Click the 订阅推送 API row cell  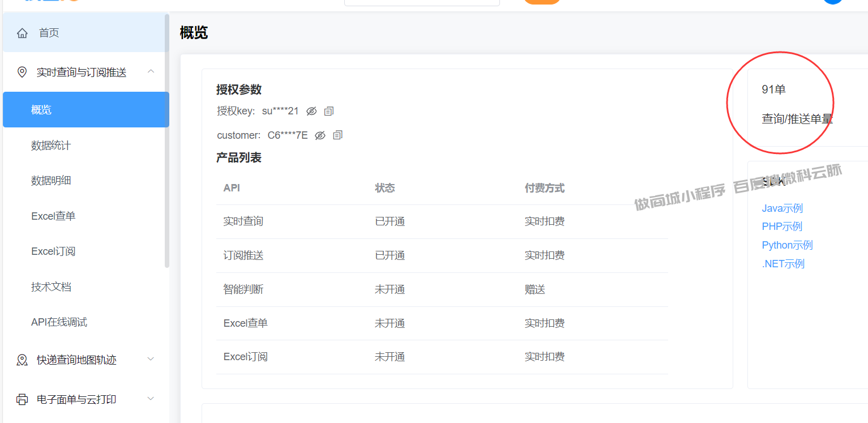(x=243, y=255)
